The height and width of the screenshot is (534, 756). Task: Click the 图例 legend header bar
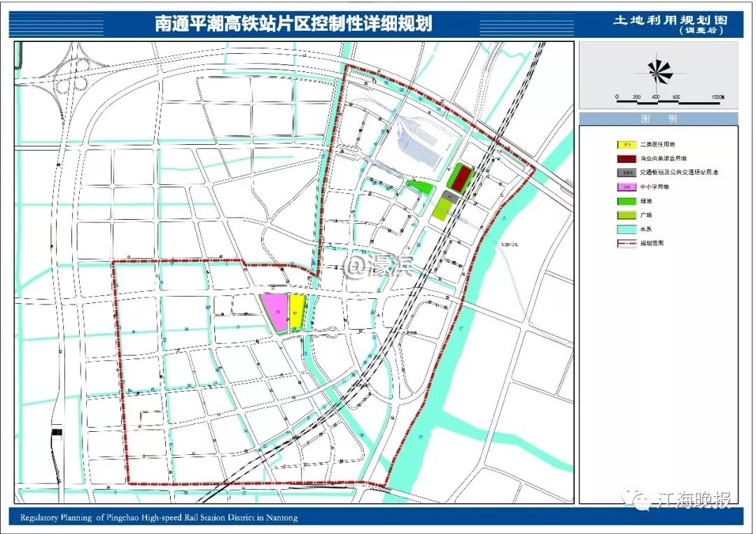(x=658, y=118)
